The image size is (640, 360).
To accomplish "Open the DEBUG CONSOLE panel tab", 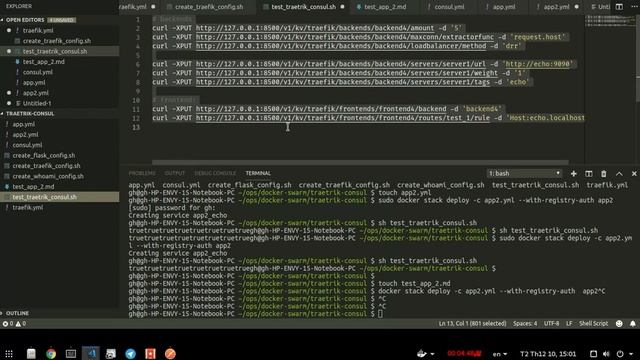I will pyautogui.click(x=215, y=173).
